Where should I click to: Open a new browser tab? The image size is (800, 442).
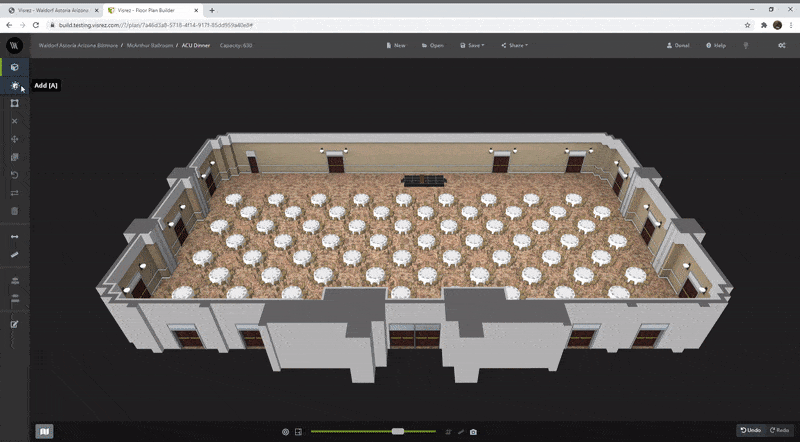pyautogui.click(x=212, y=10)
